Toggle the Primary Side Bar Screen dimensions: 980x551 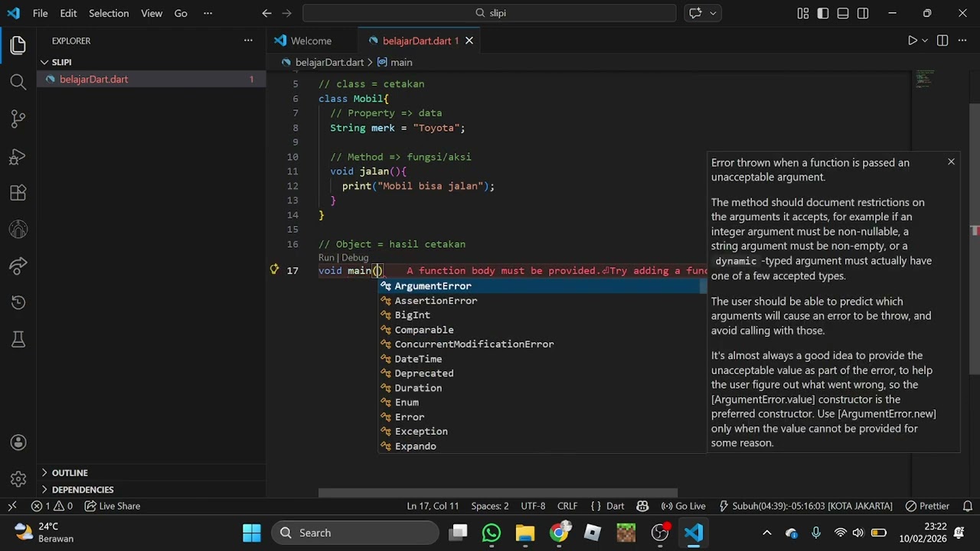[x=822, y=13]
